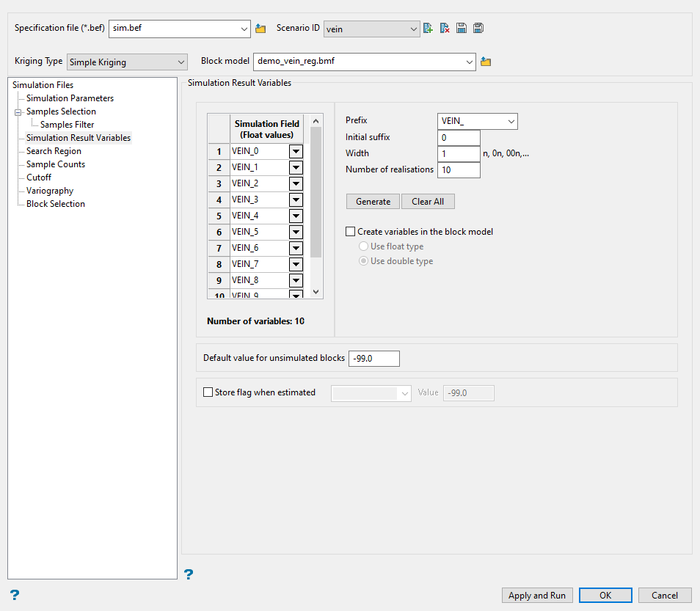Open help icon at bottom-left corner

14,594
